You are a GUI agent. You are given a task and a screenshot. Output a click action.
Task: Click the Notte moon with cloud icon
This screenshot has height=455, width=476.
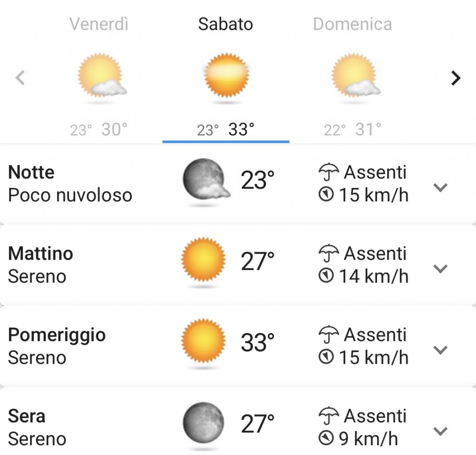click(x=206, y=179)
